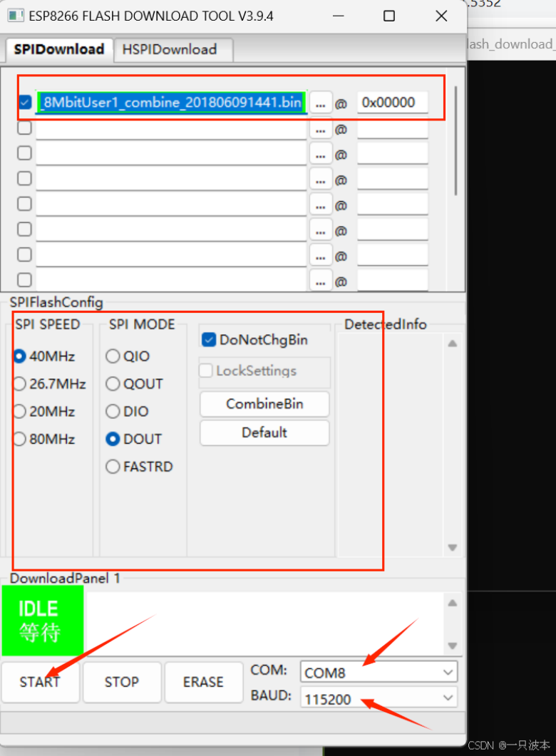Select QOUT SPI mode
The width and height of the screenshot is (556, 756).
(x=135, y=384)
